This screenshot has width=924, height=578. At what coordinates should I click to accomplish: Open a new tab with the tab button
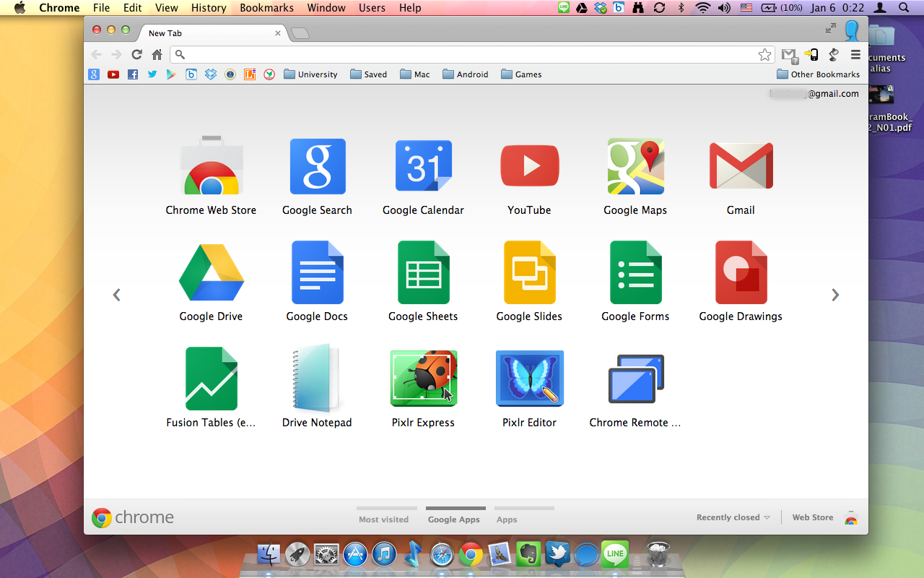[x=300, y=33]
